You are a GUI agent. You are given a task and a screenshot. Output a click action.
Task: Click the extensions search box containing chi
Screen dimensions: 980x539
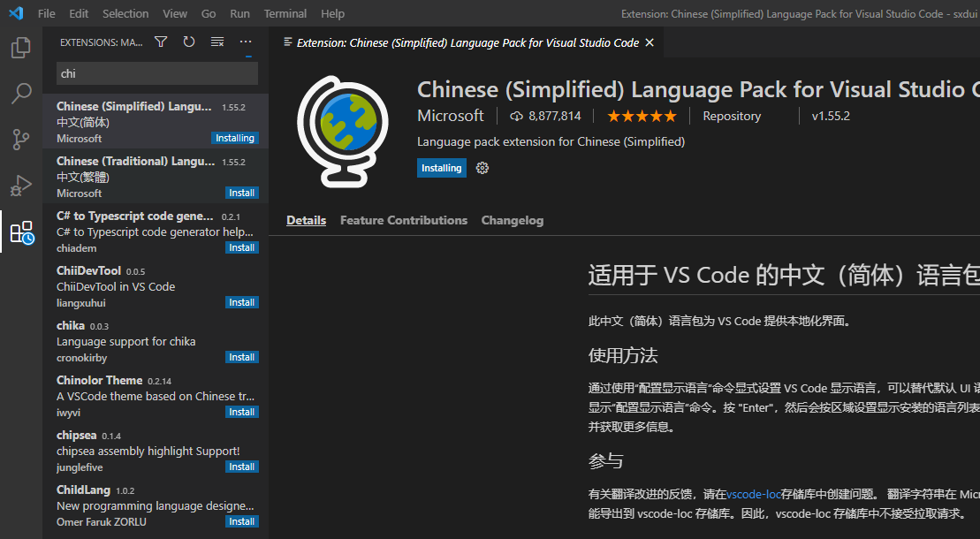tap(157, 73)
